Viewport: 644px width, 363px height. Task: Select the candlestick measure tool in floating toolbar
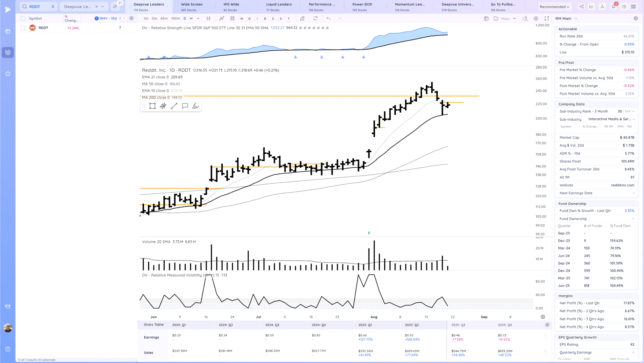[x=163, y=106]
